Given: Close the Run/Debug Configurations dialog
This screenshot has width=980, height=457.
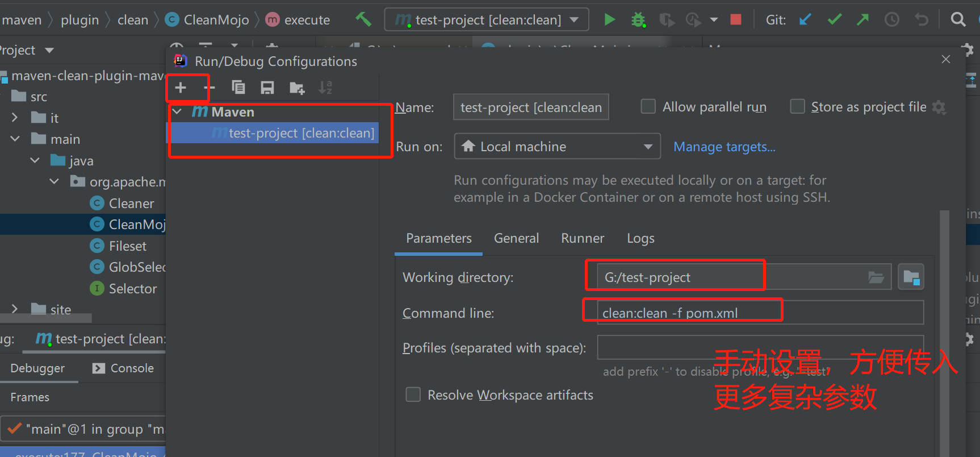Looking at the screenshot, I should tap(946, 60).
